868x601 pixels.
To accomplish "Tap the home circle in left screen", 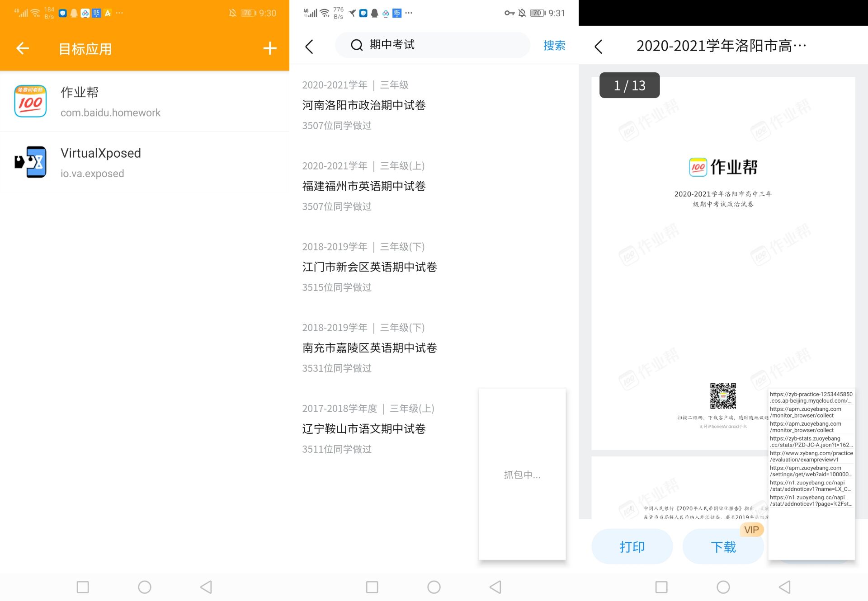I will pos(145,587).
